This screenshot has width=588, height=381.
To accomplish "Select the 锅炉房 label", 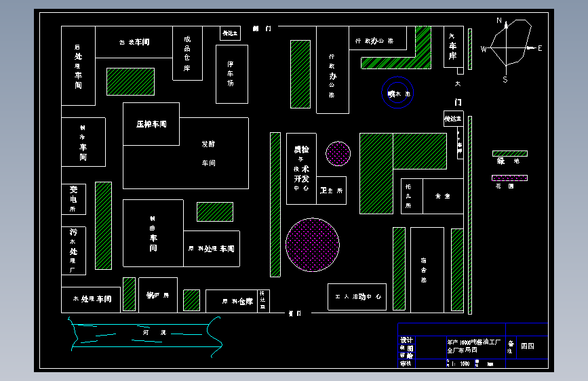I will (157, 295).
